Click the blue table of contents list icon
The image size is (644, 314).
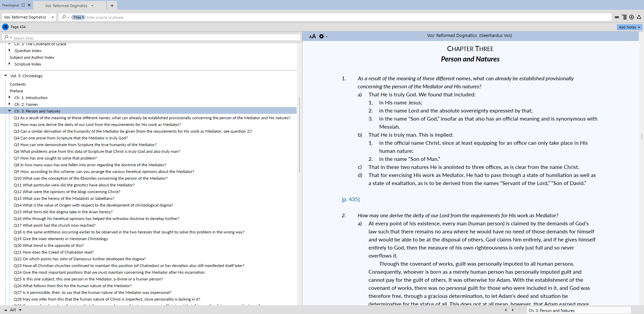[5, 27]
